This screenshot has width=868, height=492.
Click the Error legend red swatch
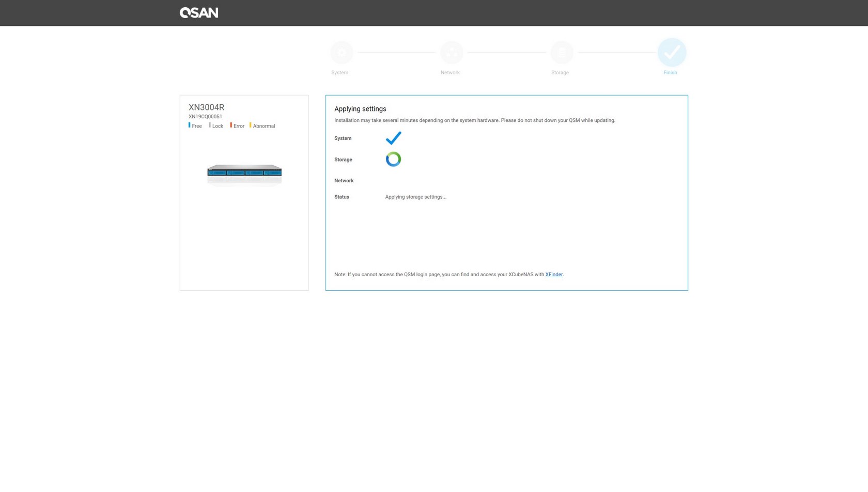point(231,125)
